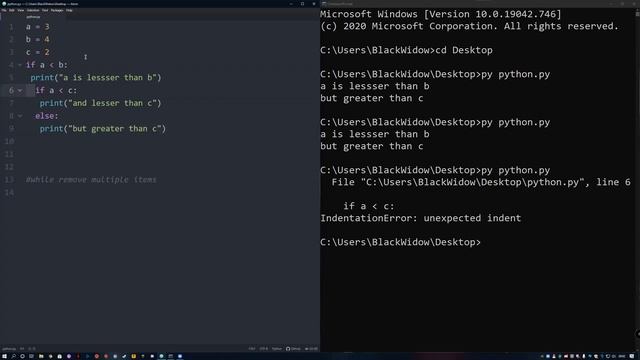Open the Find menu in Atom
Screen dimensions: 640x360
45,10
